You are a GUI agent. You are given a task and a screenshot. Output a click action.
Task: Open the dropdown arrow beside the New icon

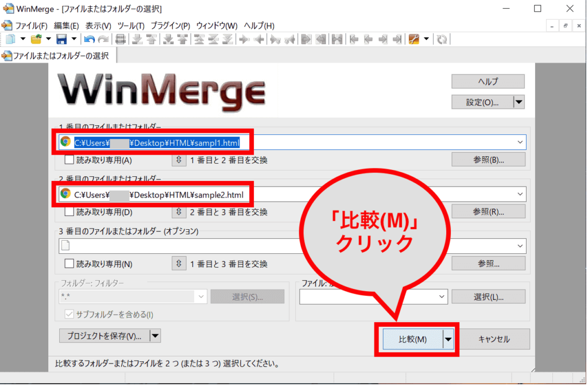23,39
